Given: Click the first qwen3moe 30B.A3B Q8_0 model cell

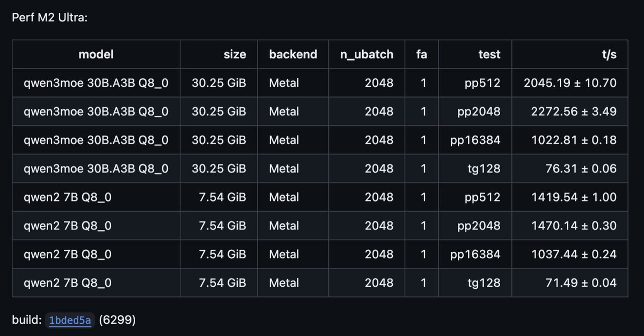Looking at the screenshot, I should click(x=96, y=83).
